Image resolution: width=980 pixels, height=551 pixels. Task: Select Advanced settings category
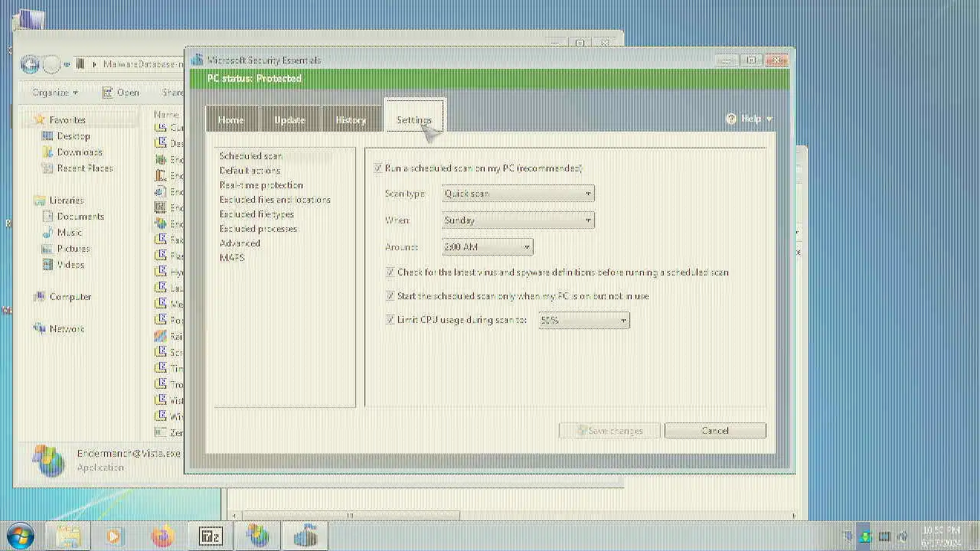240,243
